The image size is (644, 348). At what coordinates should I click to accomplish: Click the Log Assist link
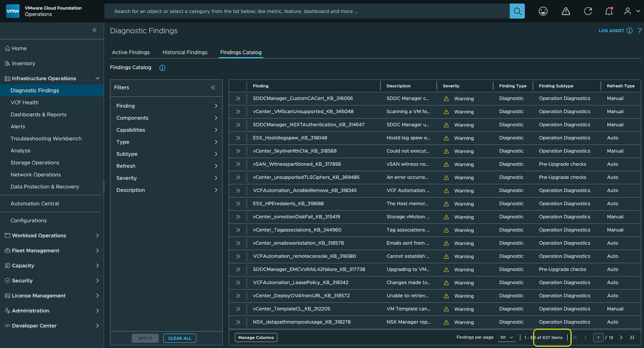(x=612, y=31)
